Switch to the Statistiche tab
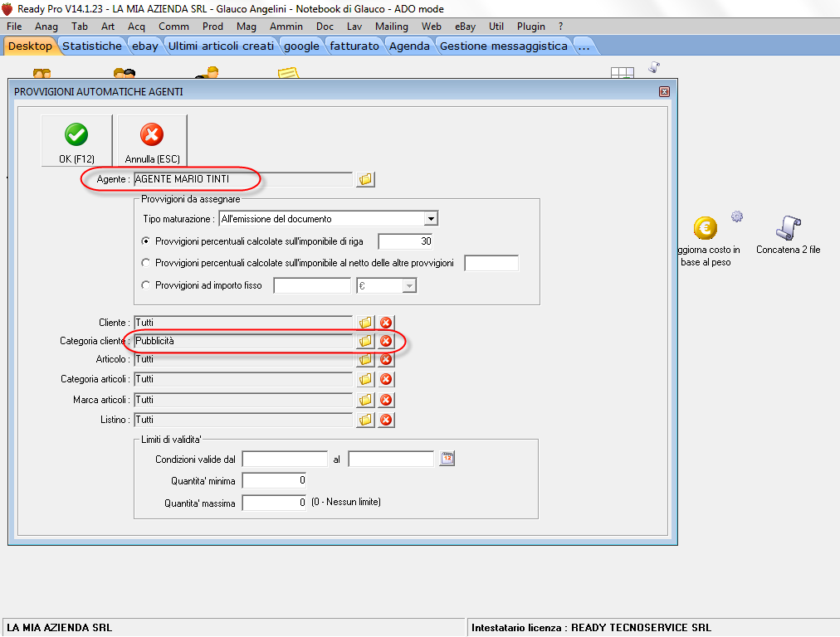The height and width of the screenshot is (637, 840). (x=91, y=46)
